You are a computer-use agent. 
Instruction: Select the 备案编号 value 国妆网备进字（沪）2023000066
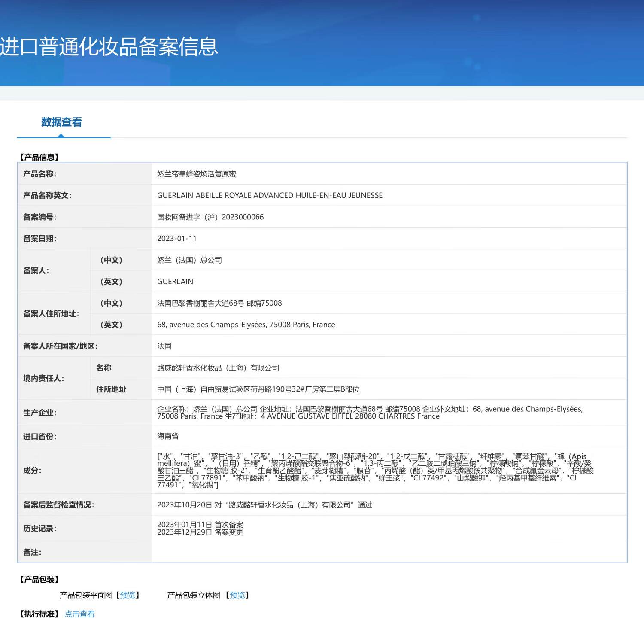(x=210, y=217)
